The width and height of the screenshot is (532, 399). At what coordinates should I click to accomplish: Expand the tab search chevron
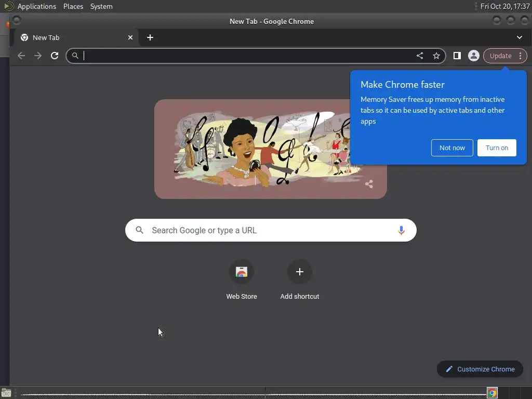[520, 37]
